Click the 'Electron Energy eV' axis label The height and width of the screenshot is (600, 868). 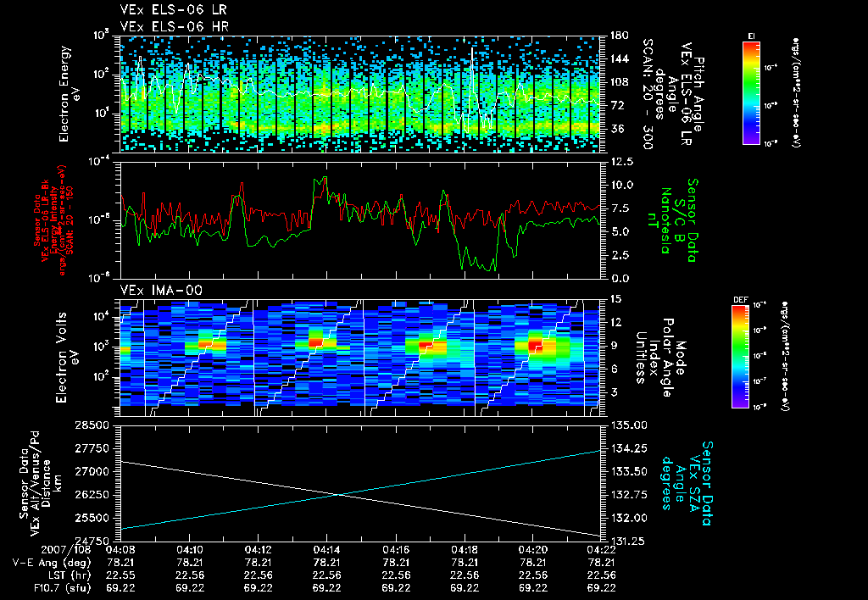tap(70, 93)
